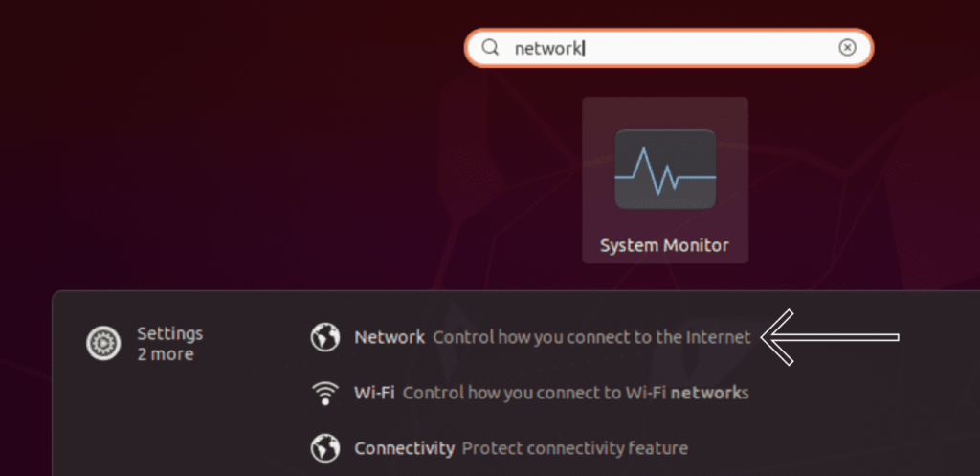Click the white arrow pointing at Network
The image size is (980, 476).
[829, 337]
